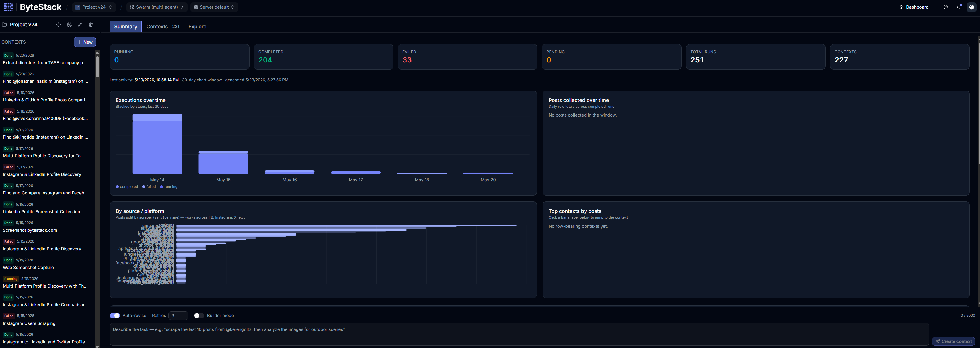Toggle failed series in chart legend

click(149, 186)
